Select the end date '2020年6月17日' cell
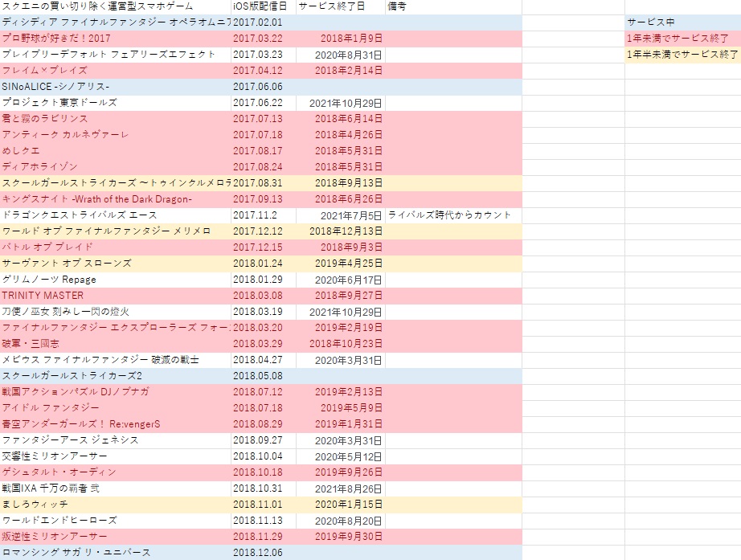741x560 pixels. click(341, 280)
